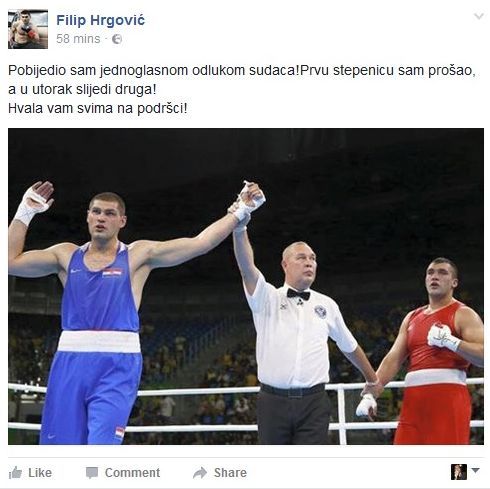This screenshot has height=489, width=490.
Task: Click the post text starting 'Pobijedio sam'
Action: tap(242, 89)
